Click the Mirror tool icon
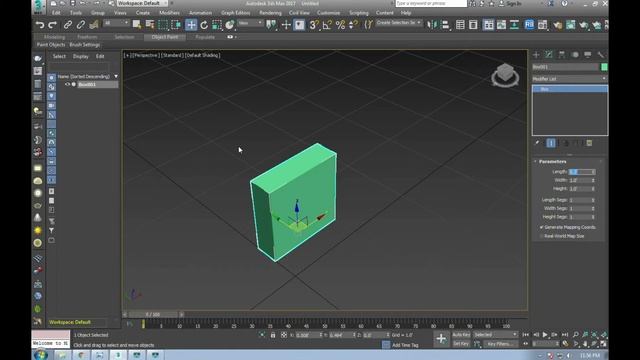Image resolution: width=640 pixels, height=360 pixels. (432, 25)
